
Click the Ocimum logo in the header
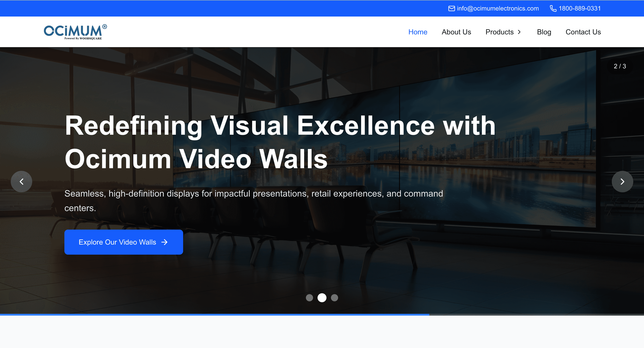tap(76, 31)
